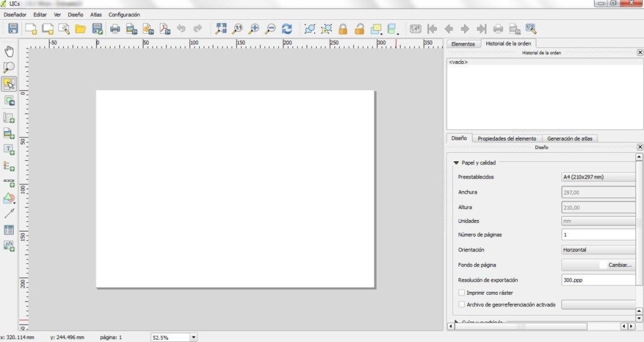
Task: Select the Pan composer hand tool
Action: pyautogui.click(x=9, y=50)
